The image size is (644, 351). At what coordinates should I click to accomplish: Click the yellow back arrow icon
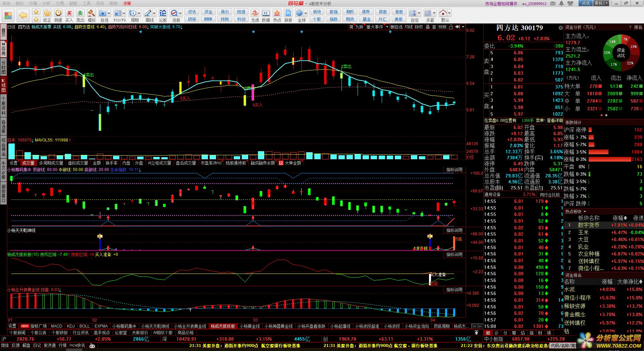coord(23,15)
